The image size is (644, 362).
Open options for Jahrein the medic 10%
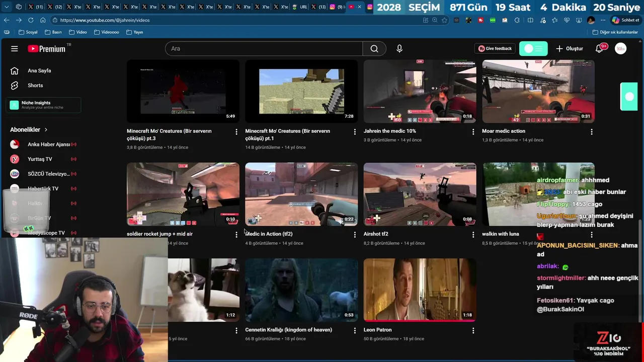(473, 132)
